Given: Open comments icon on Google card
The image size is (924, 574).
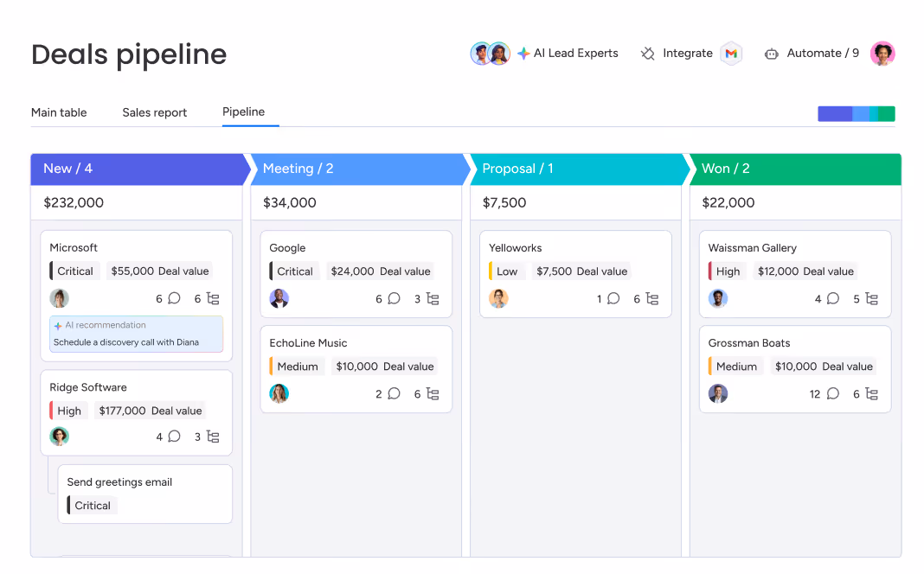Looking at the screenshot, I should pos(395,298).
